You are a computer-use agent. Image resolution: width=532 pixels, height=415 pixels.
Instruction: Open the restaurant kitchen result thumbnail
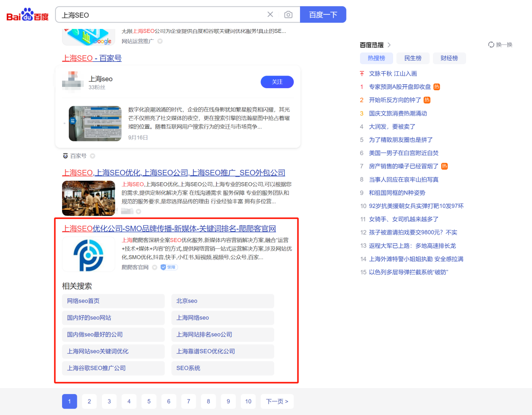[x=89, y=198]
